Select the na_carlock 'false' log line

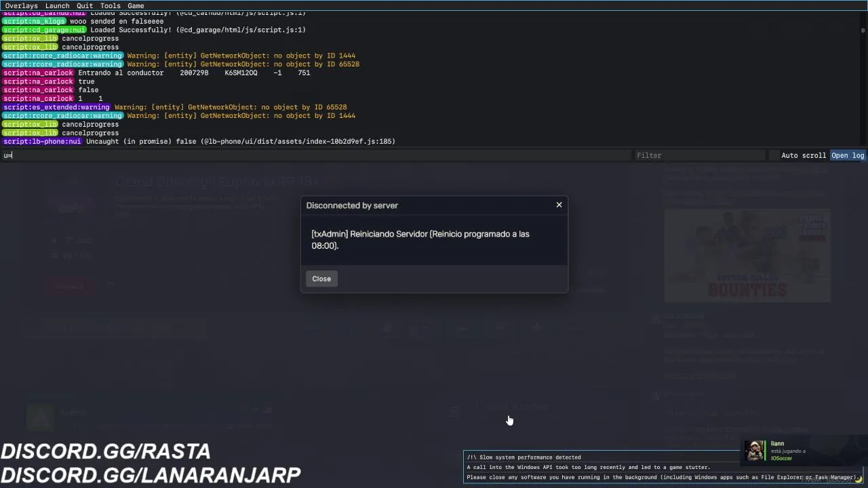click(x=51, y=90)
